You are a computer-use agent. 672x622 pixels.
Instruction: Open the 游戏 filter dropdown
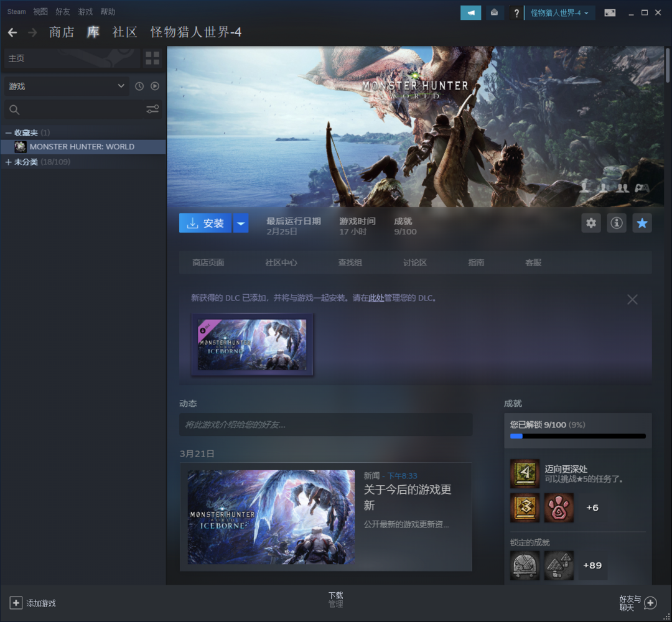tap(67, 86)
